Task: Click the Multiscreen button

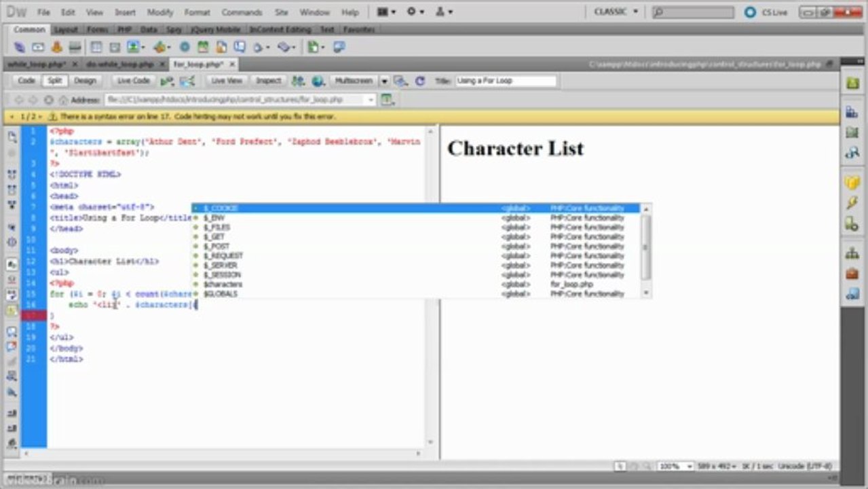Action: [354, 80]
